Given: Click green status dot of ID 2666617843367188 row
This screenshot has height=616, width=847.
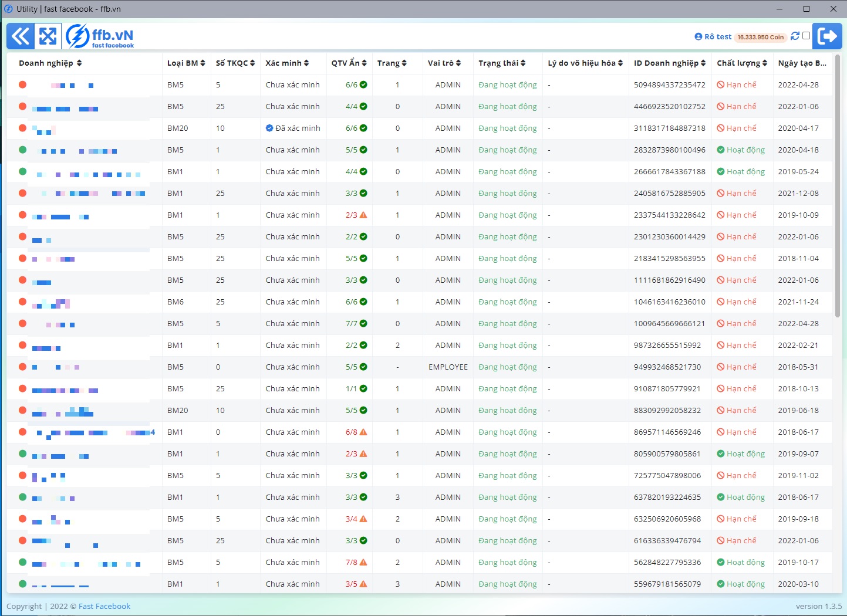Looking at the screenshot, I should click(22, 171).
